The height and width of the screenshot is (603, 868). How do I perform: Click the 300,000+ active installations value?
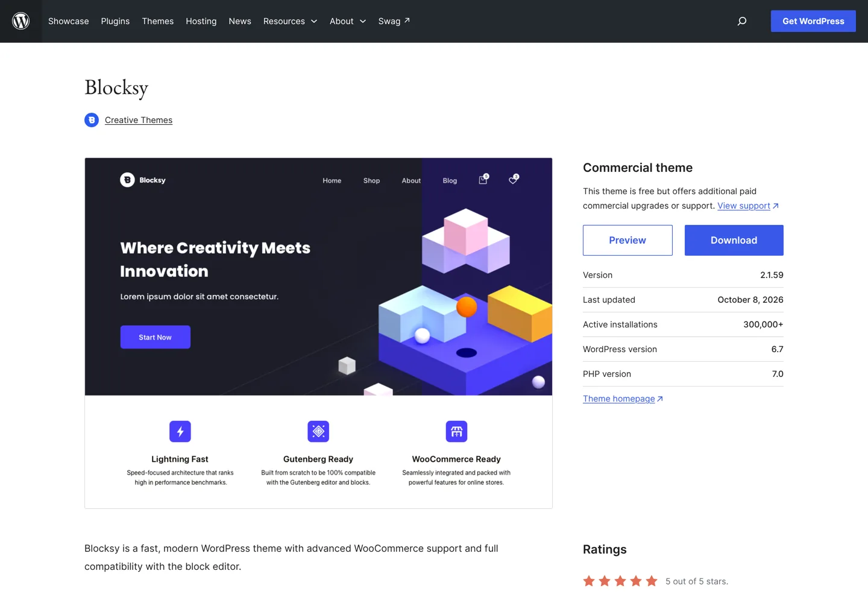(763, 324)
